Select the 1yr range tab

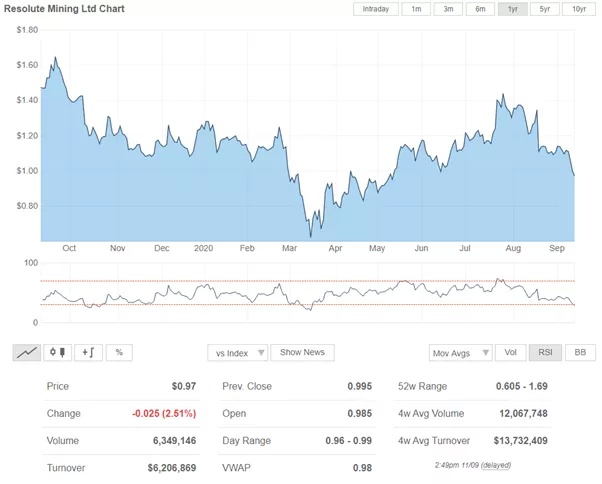click(513, 9)
